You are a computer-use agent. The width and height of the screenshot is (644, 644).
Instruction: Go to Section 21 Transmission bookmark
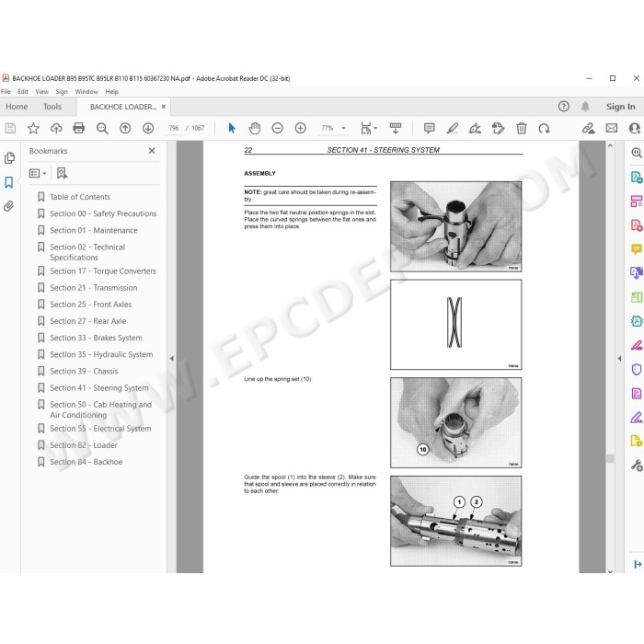(94, 288)
